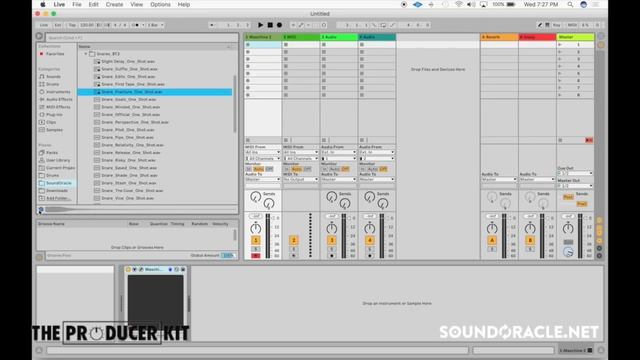The image size is (640, 360).
Task: Start playback with the transport Play button
Action: (x=260, y=25)
